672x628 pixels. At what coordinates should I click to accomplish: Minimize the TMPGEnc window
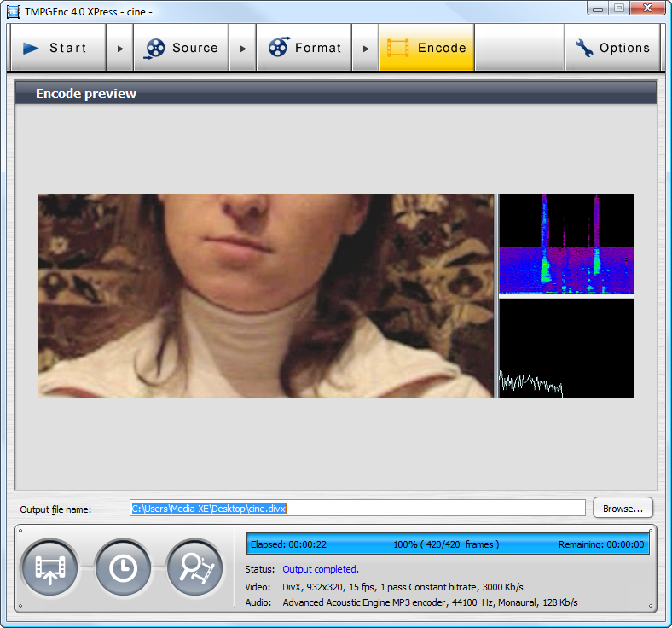pos(599,9)
